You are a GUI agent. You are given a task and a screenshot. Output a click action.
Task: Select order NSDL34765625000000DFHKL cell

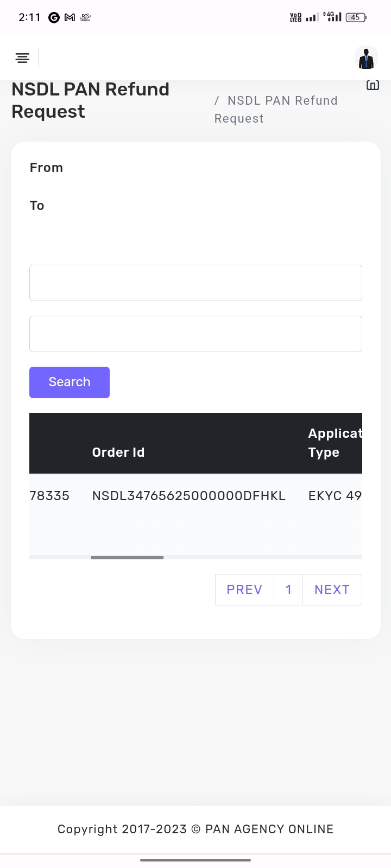(188, 496)
